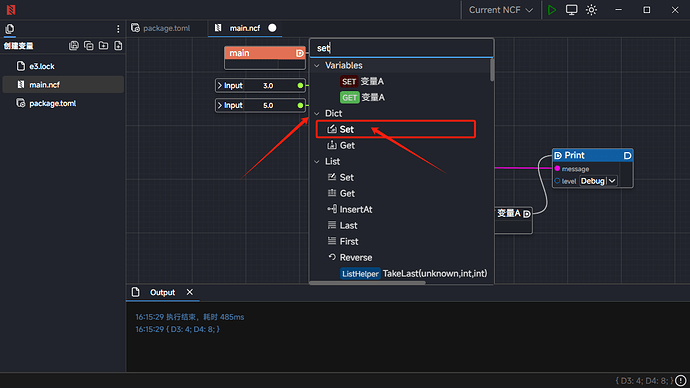Viewport: 690px width, 388px height.
Task: Select the main node header
Action: (x=265, y=53)
